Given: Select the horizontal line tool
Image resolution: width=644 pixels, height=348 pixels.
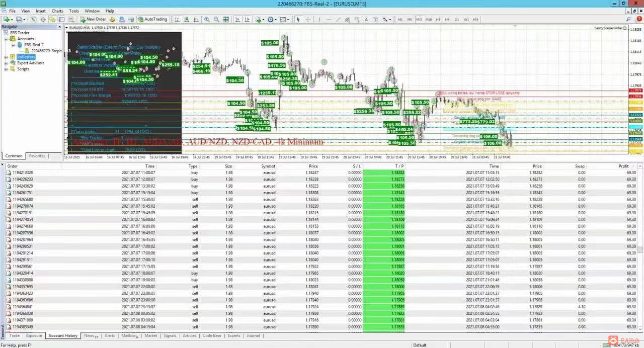Looking at the screenshot, I should [329, 19].
